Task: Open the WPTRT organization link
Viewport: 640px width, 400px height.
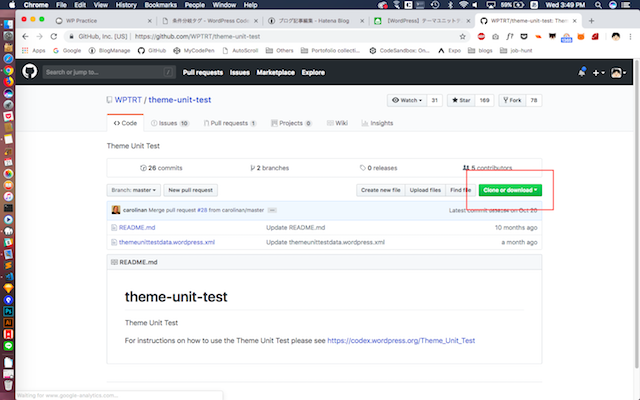Action: pos(128,100)
